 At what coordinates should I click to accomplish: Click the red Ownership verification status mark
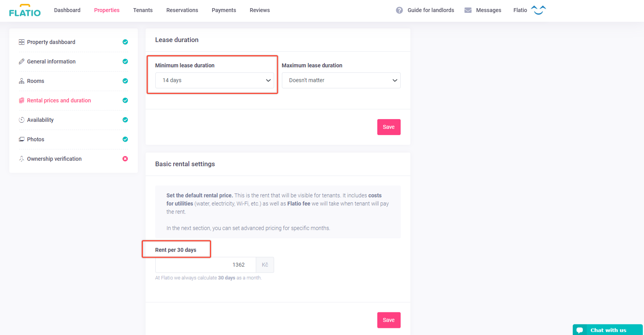coord(125,159)
